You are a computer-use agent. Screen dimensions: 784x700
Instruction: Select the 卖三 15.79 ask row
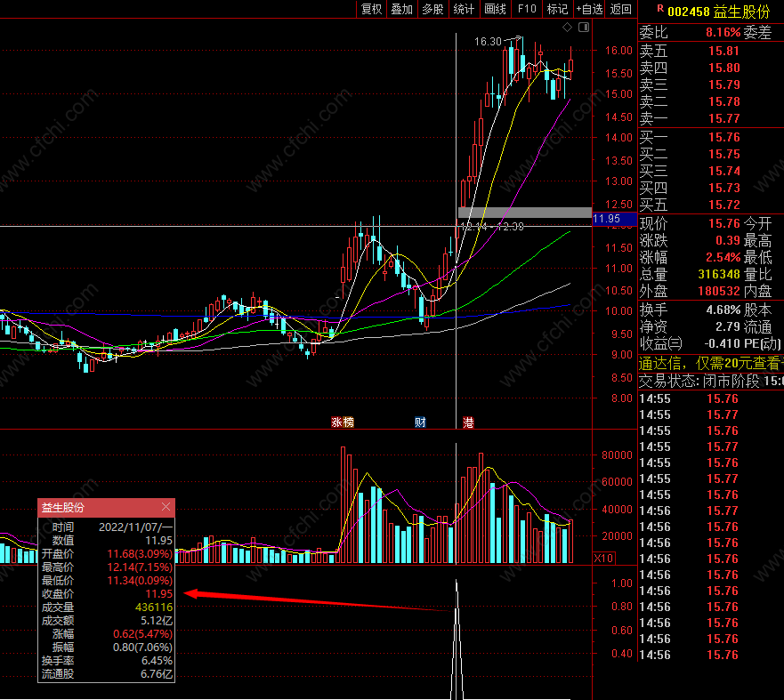[x=711, y=84]
